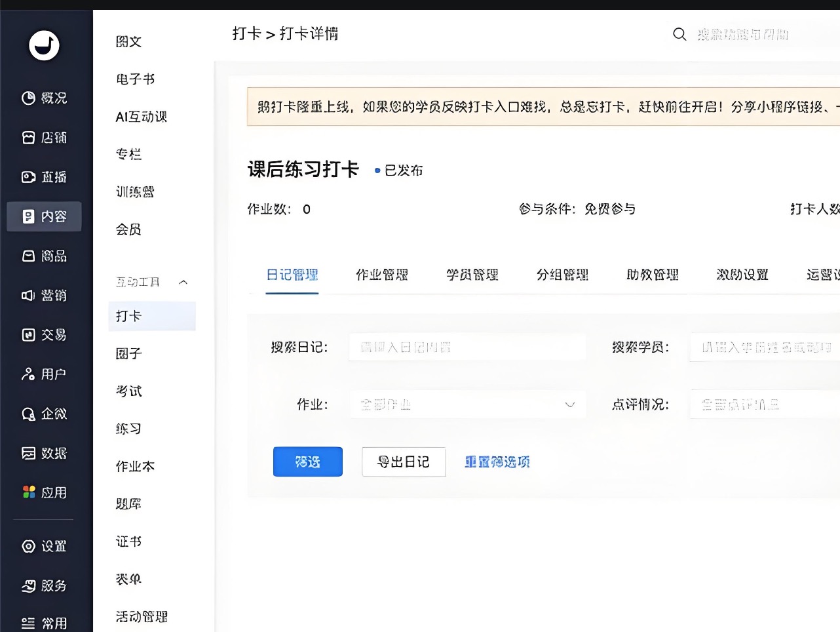This screenshot has height=632, width=840.
Task: Switch to the 激励设置 tab
Action: 742,275
